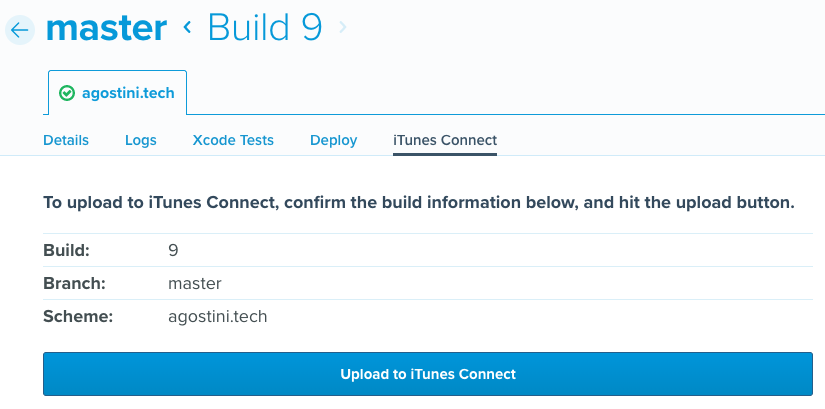The image size is (825, 409).
Task: Click the Build 9 heading
Action: (265, 28)
